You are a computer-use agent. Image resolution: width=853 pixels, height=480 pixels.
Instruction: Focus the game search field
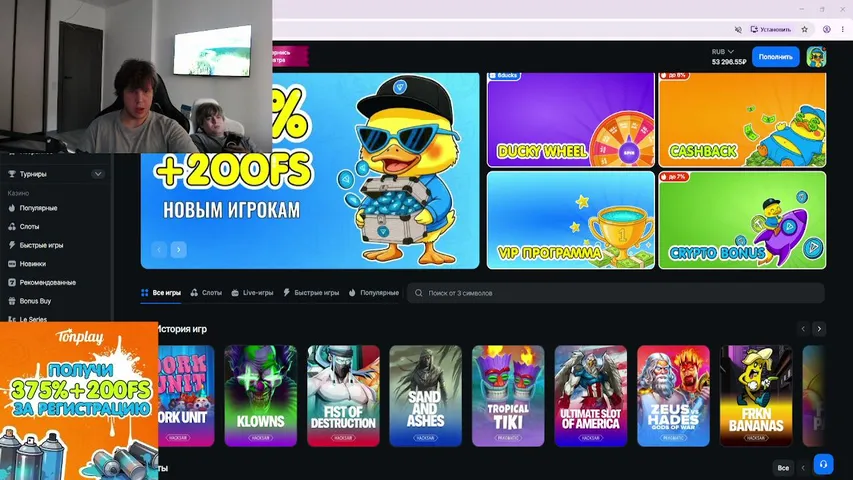click(616, 293)
